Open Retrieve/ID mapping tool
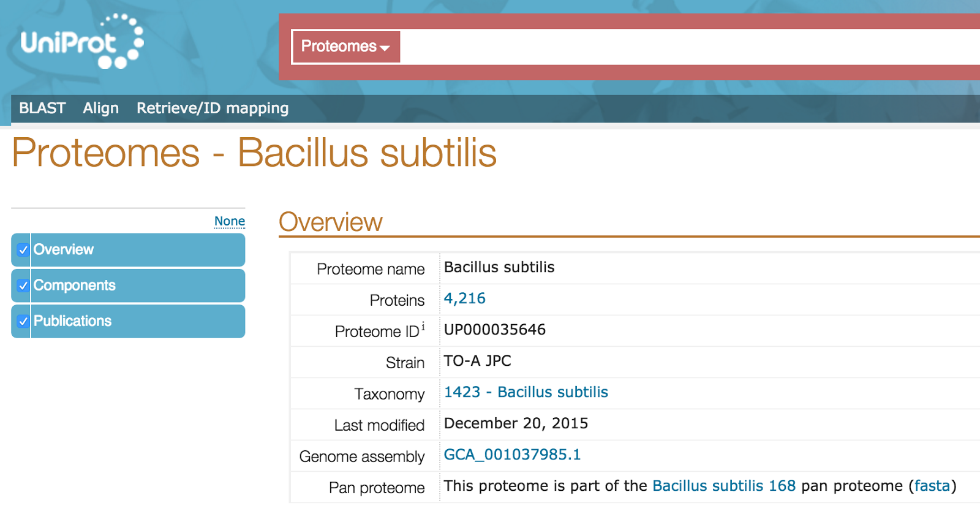This screenshot has height=511, width=980. [x=212, y=108]
